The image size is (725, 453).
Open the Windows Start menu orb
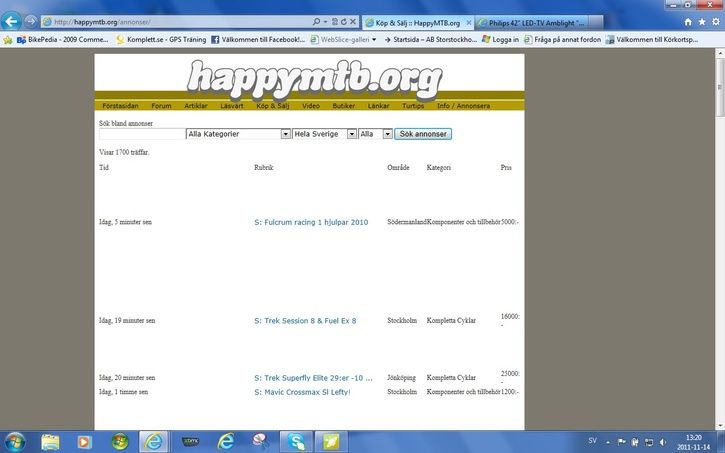pyautogui.click(x=17, y=441)
